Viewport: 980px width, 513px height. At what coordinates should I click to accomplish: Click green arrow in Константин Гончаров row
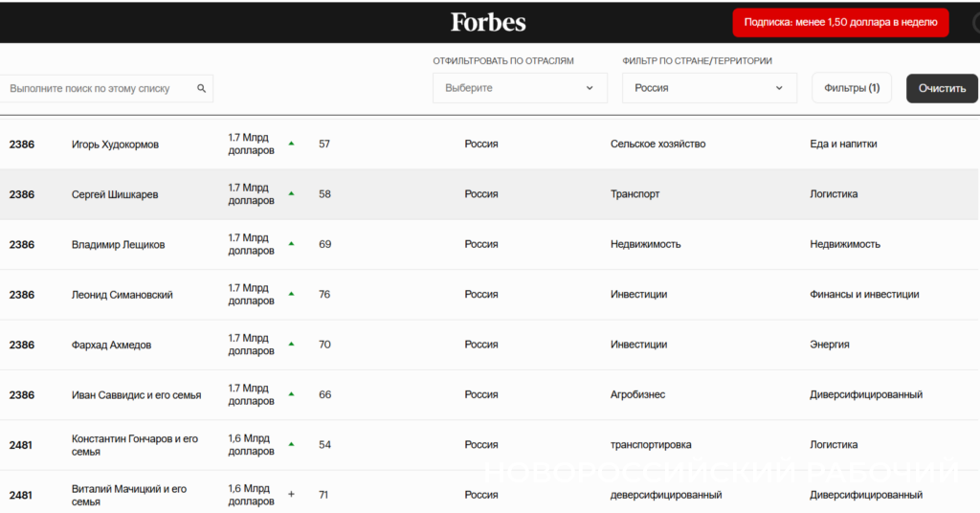pyautogui.click(x=291, y=444)
